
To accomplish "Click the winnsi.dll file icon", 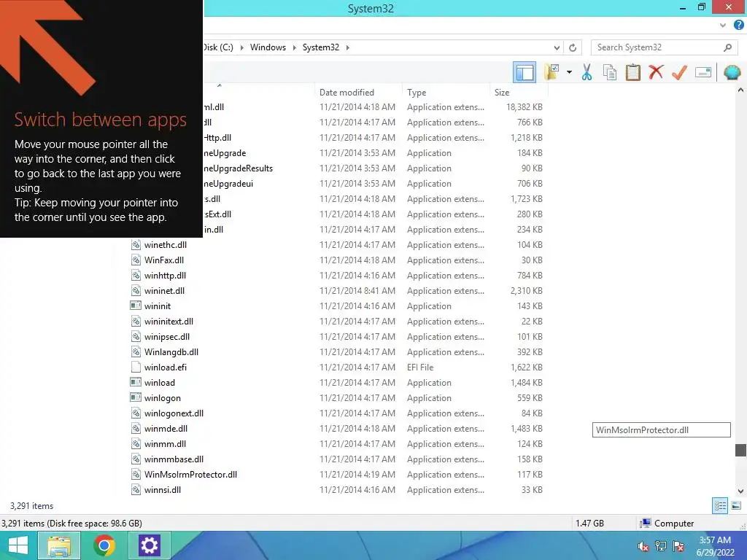I will coord(136,489).
